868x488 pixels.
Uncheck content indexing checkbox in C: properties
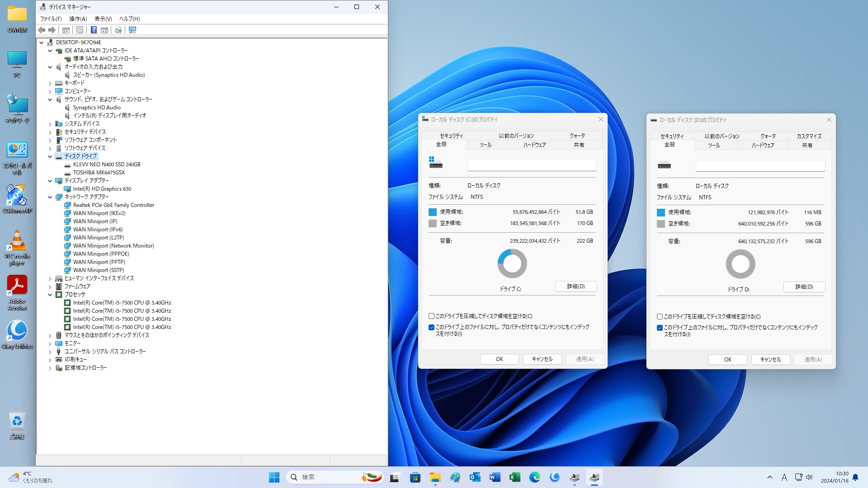pyautogui.click(x=431, y=327)
